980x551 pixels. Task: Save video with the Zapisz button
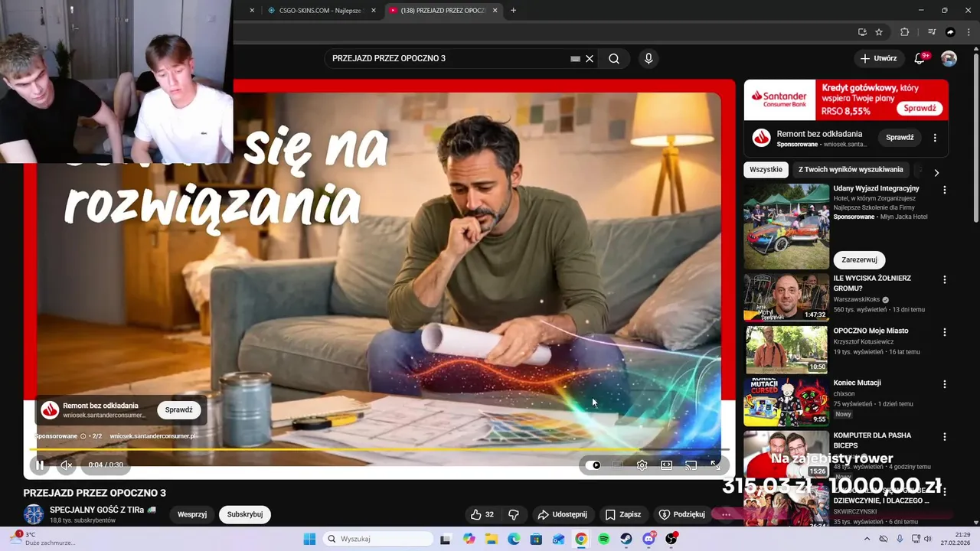tap(623, 514)
